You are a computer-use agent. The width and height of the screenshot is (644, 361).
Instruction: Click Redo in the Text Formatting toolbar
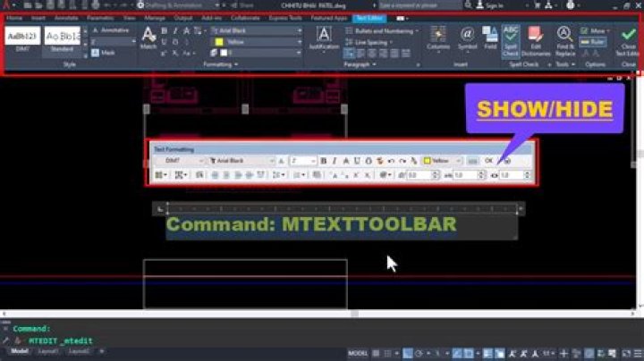tap(402, 161)
